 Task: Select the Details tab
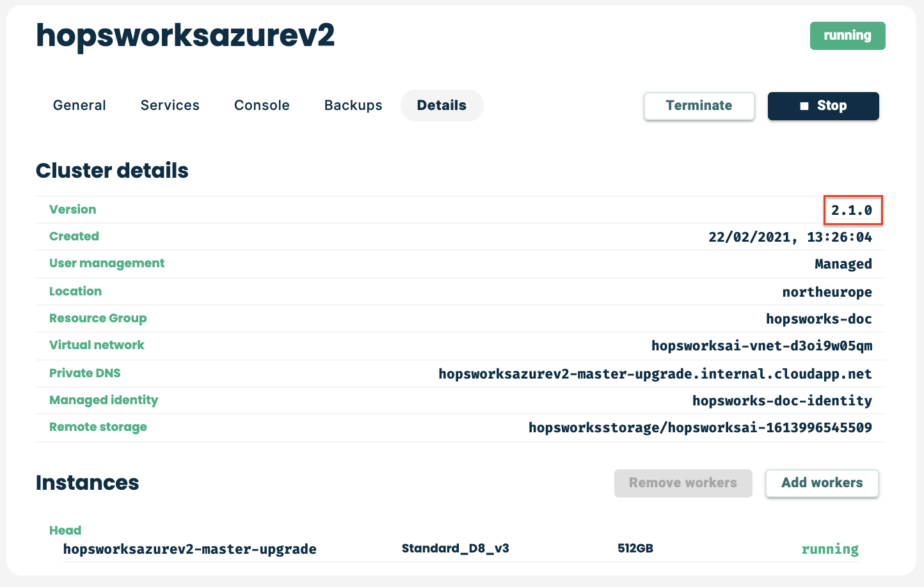coord(442,106)
